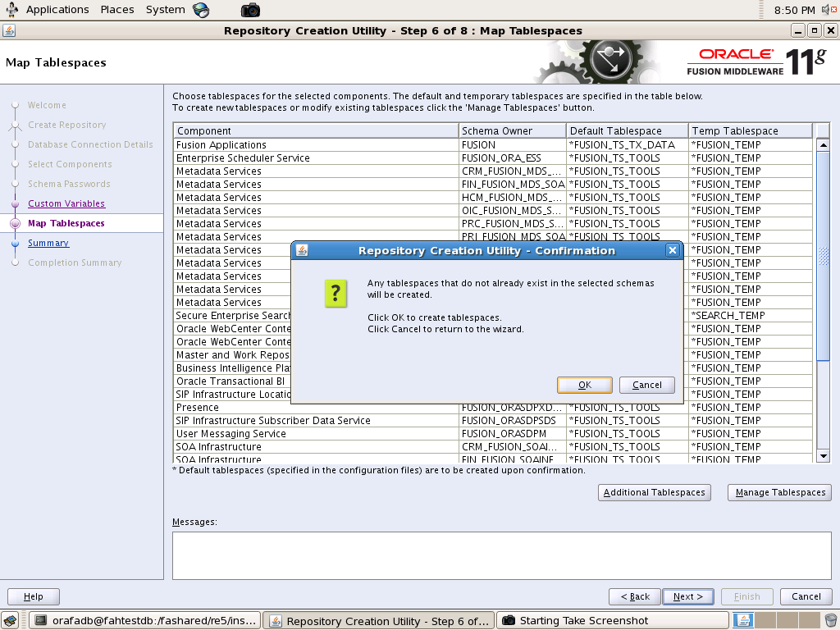Jump to the Summary step in sidebar

(x=48, y=243)
